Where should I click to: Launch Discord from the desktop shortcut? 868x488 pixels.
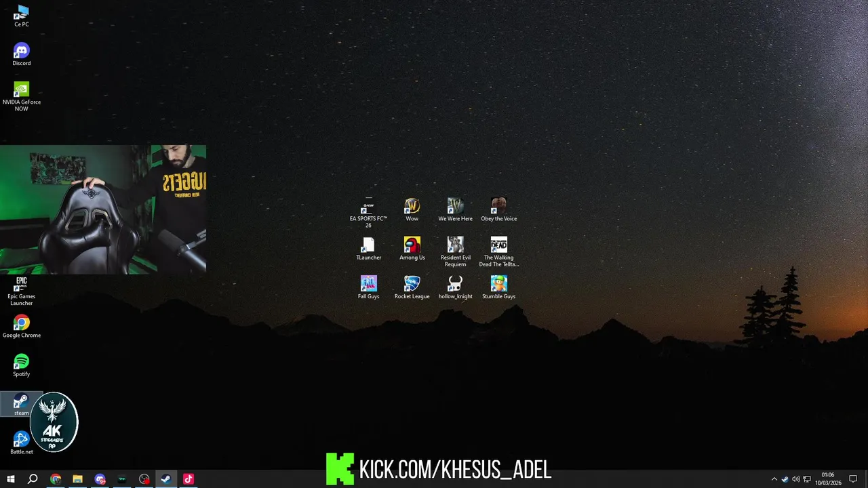click(x=22, y=54)
